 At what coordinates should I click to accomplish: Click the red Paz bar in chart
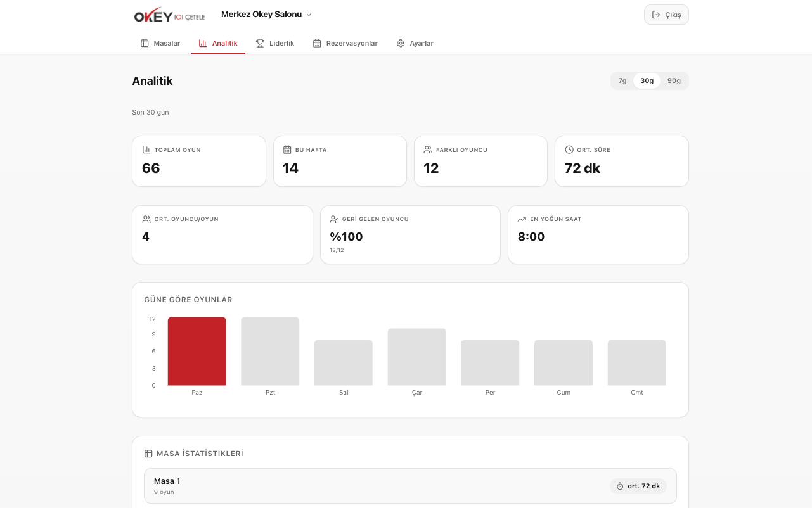pyautogui.click(x=197, y=352)
